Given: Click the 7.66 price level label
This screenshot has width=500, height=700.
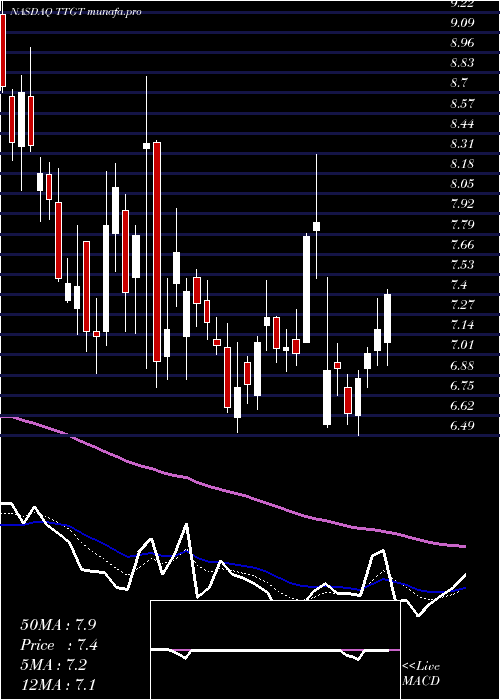Looking at the screenshot, I should point(462,245).
